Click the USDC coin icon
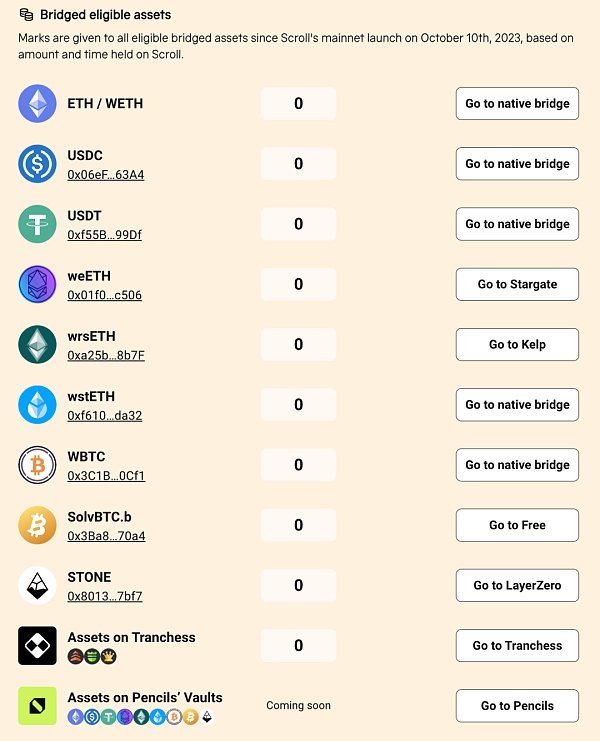Image resolution: width=600 pixels, height=741 pixels. tap(38, 164)
